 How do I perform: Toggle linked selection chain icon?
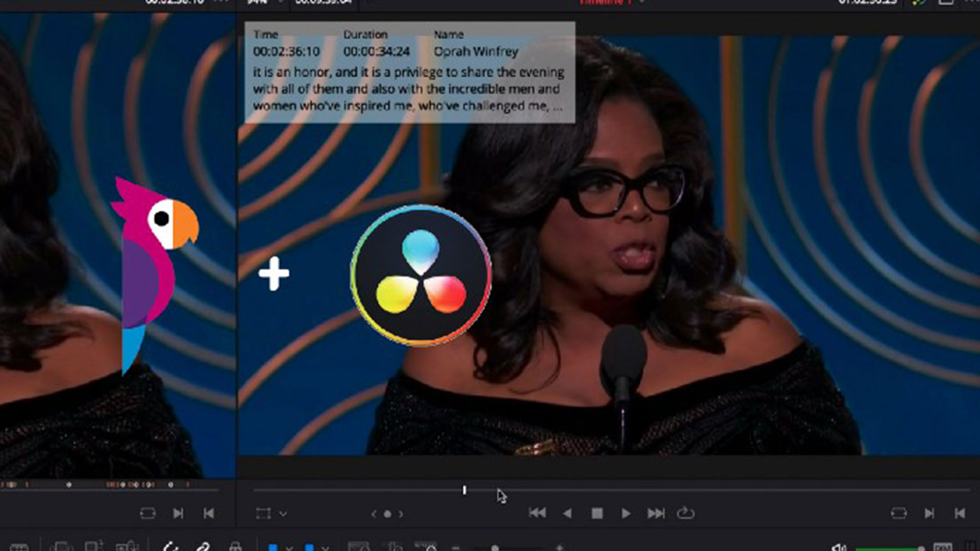203,547
